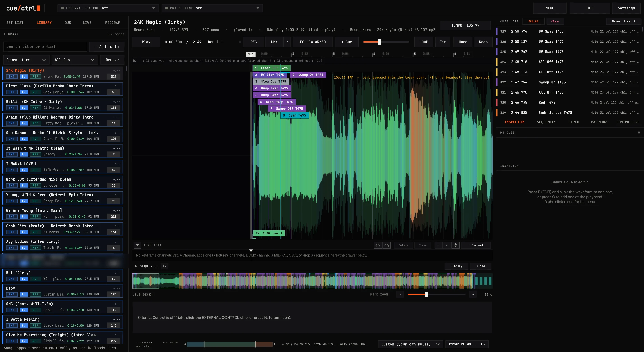Open Mixer rules... F3 button
Image resolution: width=644 pixels, height=352 pixels.
[467, 344]
